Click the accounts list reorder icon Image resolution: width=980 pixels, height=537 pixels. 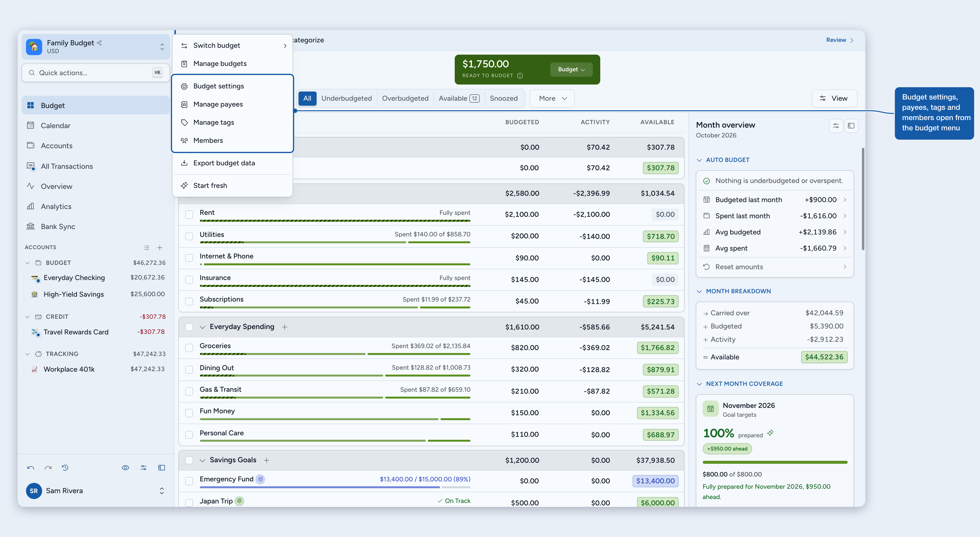pos(147,248)
